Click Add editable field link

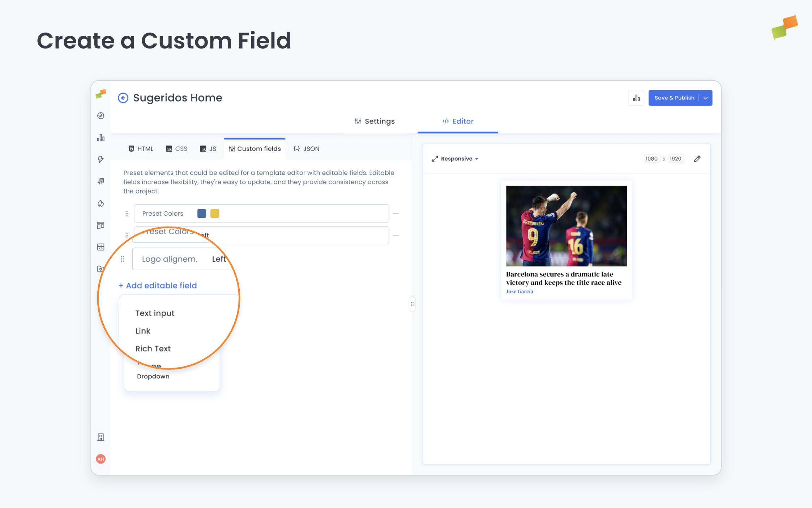pyautogui.click(x=158, y=285)
